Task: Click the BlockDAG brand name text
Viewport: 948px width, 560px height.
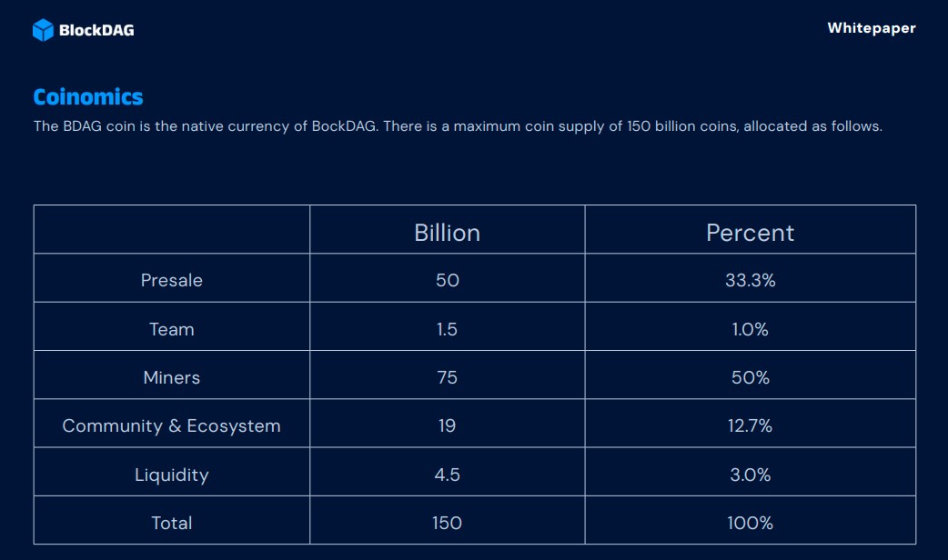Action: (96, 30)
